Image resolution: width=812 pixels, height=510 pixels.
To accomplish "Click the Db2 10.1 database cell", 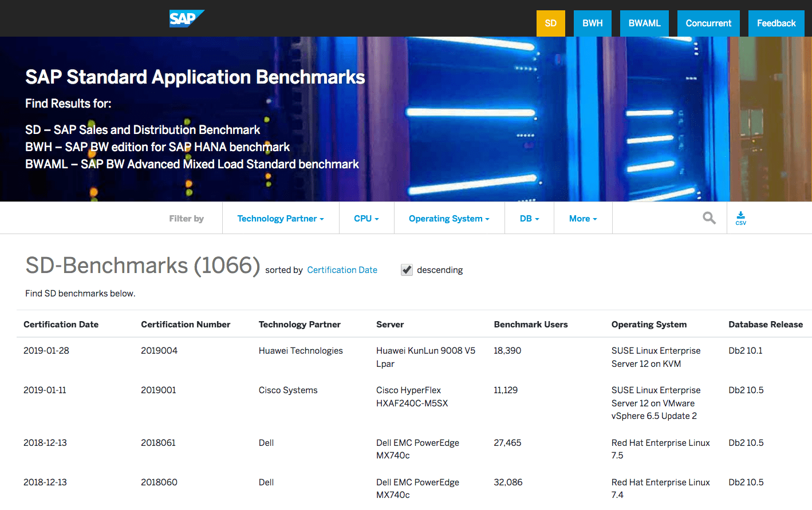I will [x=746, y=351].
